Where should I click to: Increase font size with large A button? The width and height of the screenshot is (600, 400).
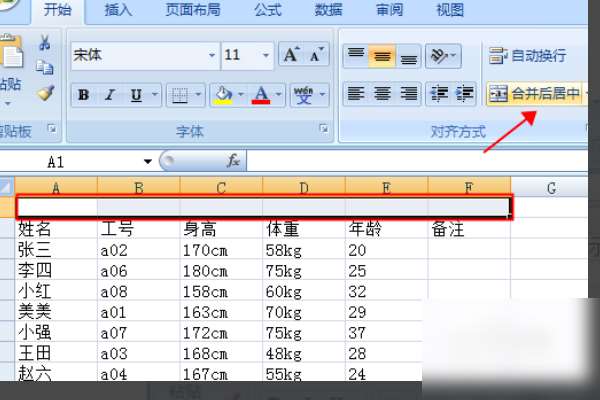pyautogui.click(x=291, y=55)
